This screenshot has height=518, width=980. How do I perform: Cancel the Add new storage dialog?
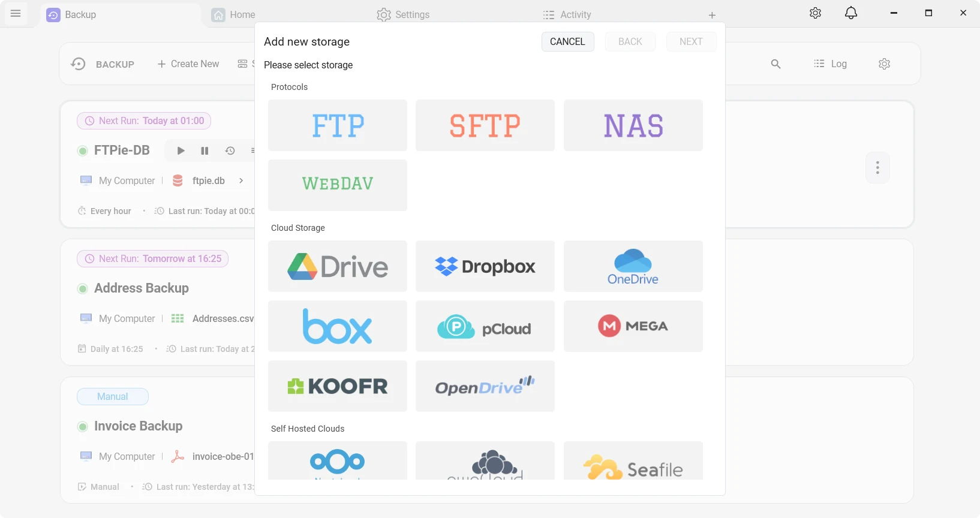[567, 41]
